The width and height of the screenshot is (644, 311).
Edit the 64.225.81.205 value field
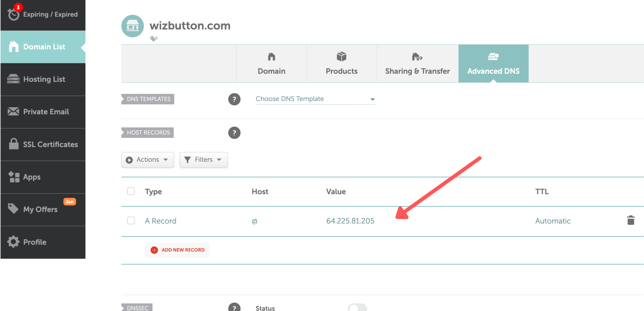[350, 221]
